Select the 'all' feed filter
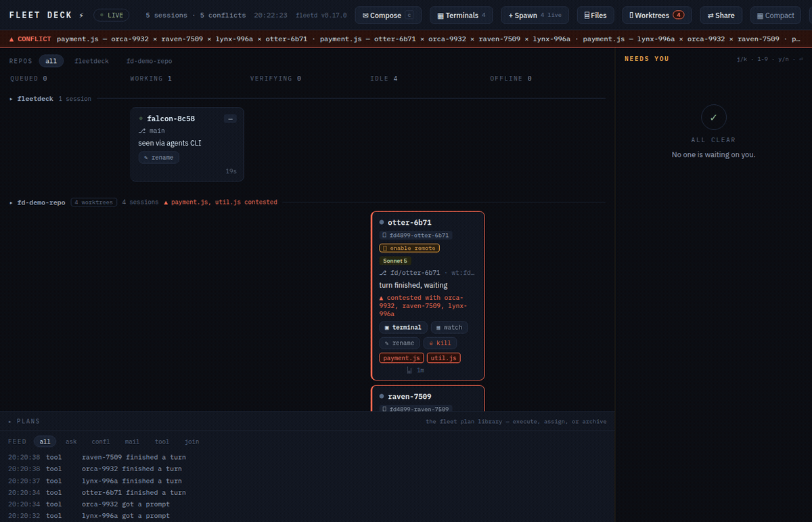Viewport: 812px width, 522px height. (45, 441)
